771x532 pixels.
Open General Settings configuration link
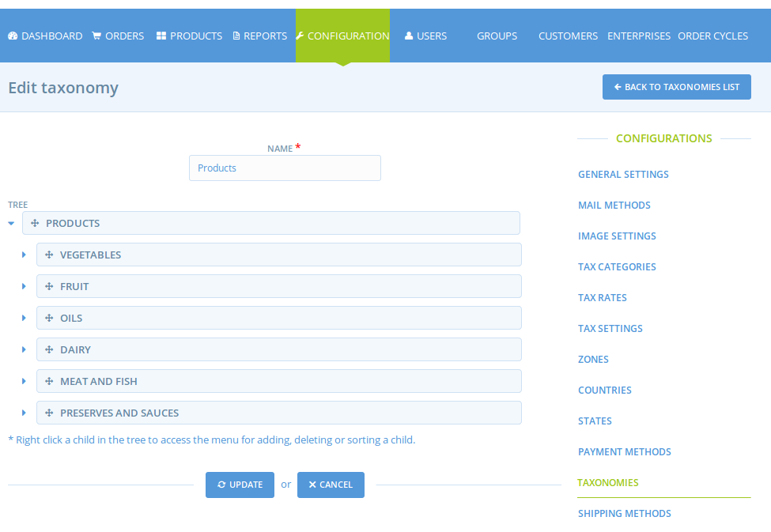tap(623, 175)
